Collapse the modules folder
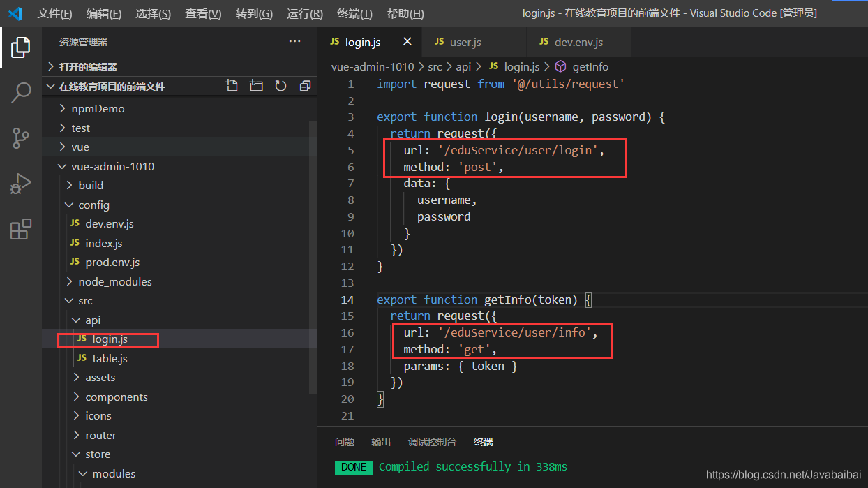This screenshot has width=868, height=488. [83, 473]
